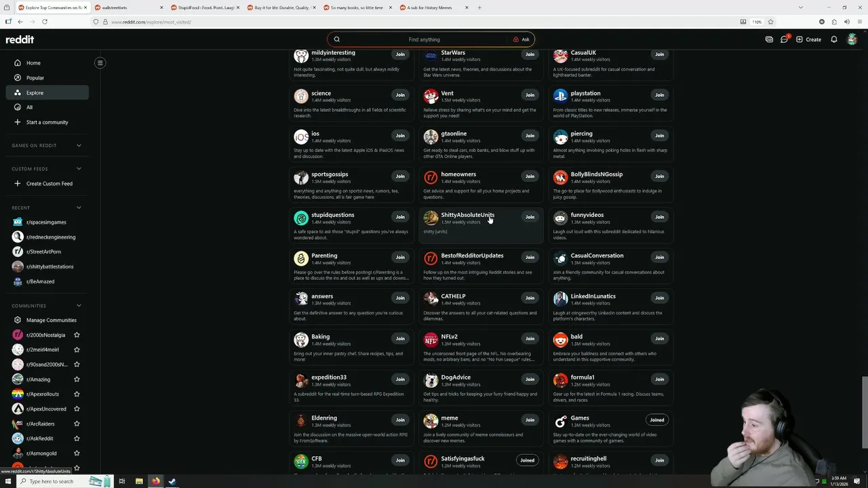Open the Vent community icon
Screen dimensions: 868x488
(431, 96)
